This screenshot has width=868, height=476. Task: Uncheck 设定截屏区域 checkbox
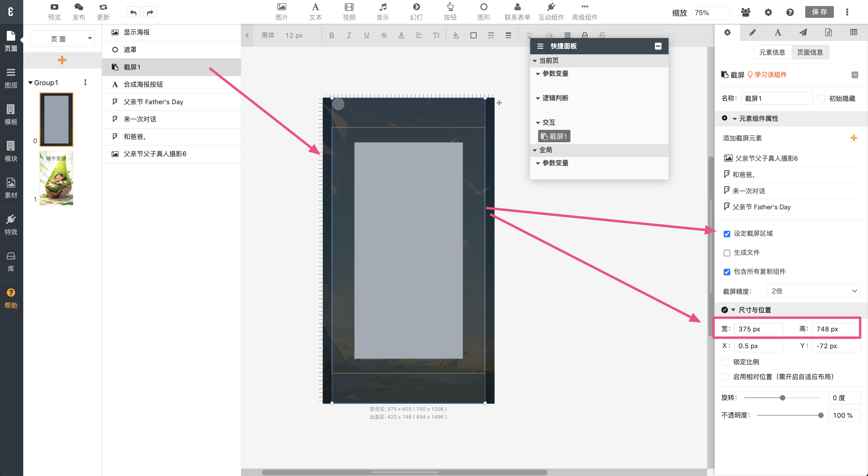[x=727, y=234]
